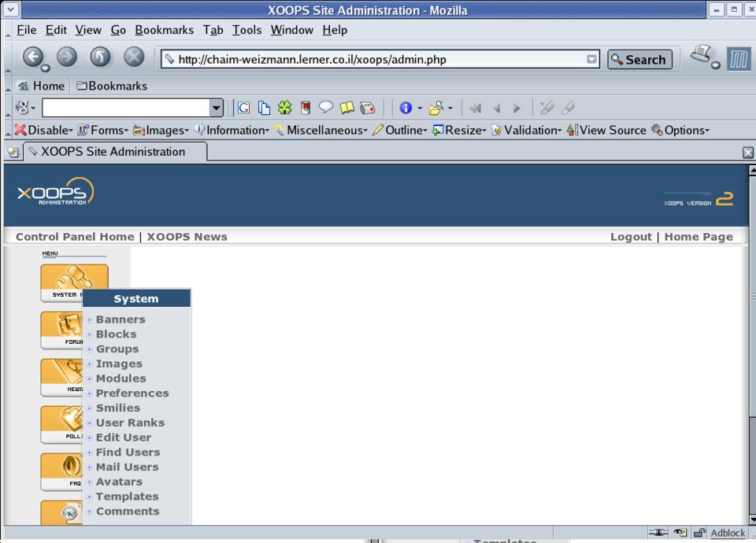This screenshot has height=543, width=756.
Task: Open the Tools menu
Action: pos(246,30)
